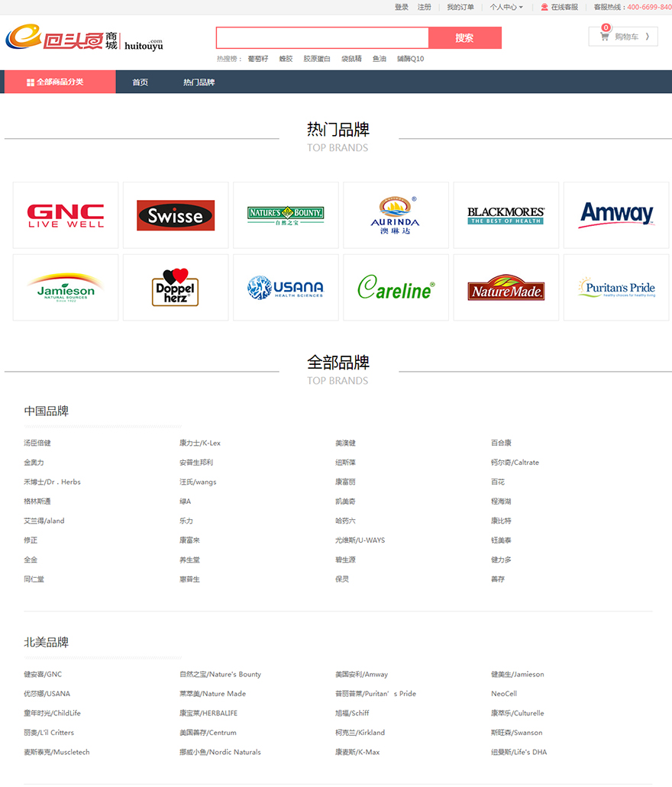Open the 哈药六 brand link
The width and height of the screenshot is (672, 787).
[345, 521]
